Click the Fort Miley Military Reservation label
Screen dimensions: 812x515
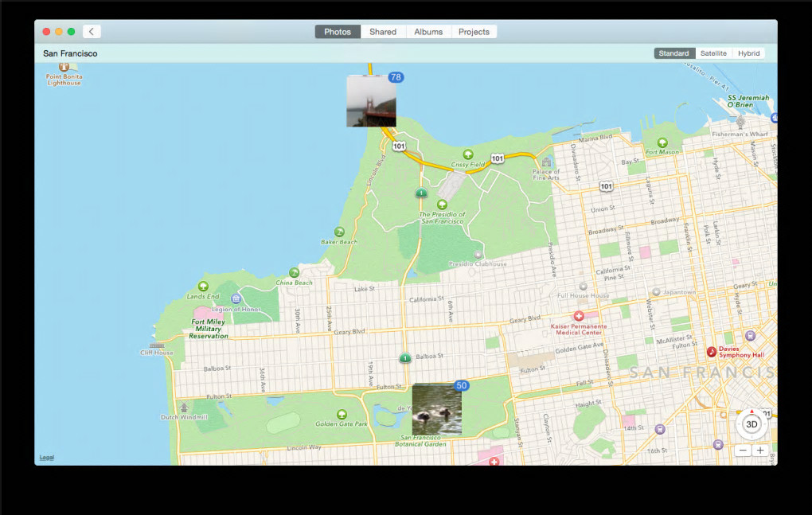click(209, 329)
